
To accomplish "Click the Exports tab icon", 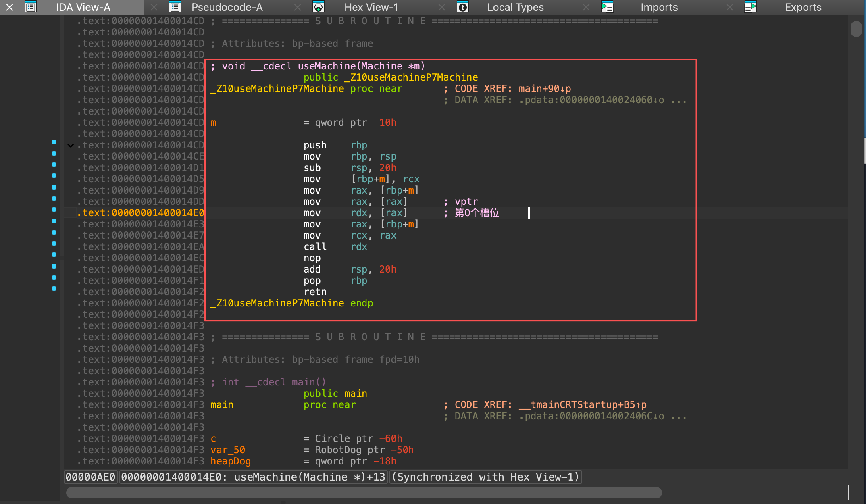I will pos(750,7).
